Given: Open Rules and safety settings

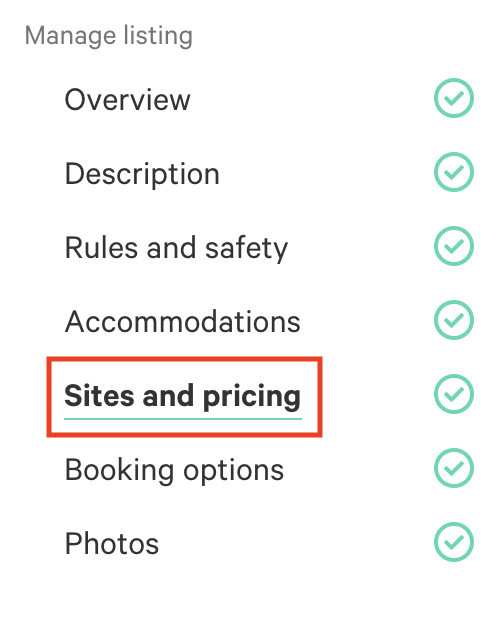Looking at the screenshot, I should (x=176, y=248).
